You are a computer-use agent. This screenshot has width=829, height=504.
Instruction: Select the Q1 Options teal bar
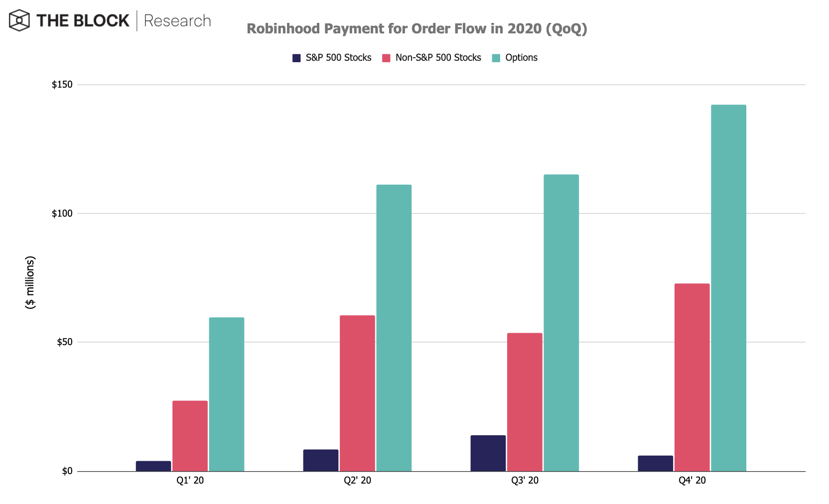(227, 394)
